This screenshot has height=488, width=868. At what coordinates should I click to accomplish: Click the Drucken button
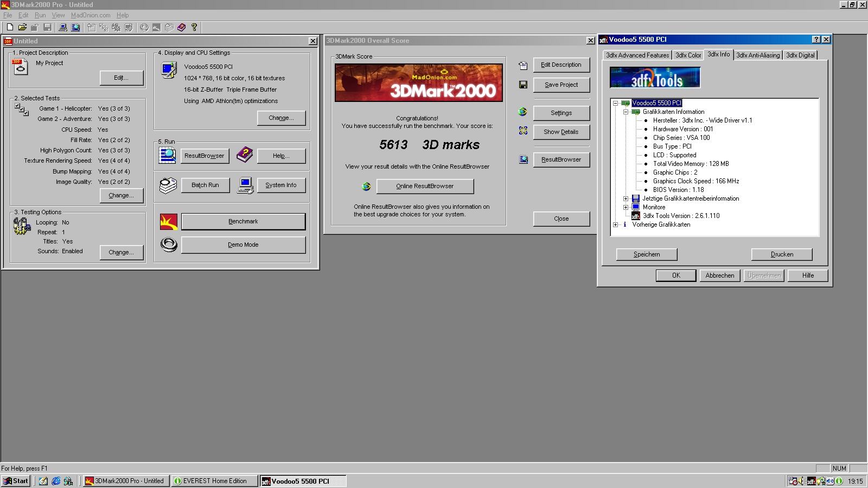pos(782,254)
